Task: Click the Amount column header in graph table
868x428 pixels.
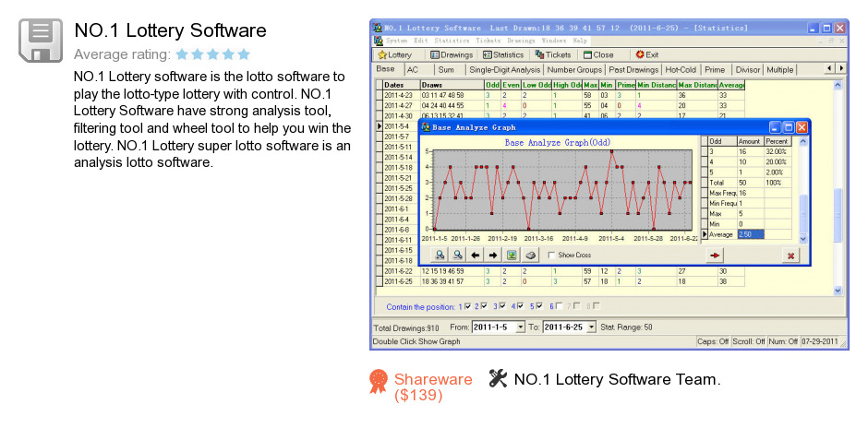Action: click(x=751, y=141)
